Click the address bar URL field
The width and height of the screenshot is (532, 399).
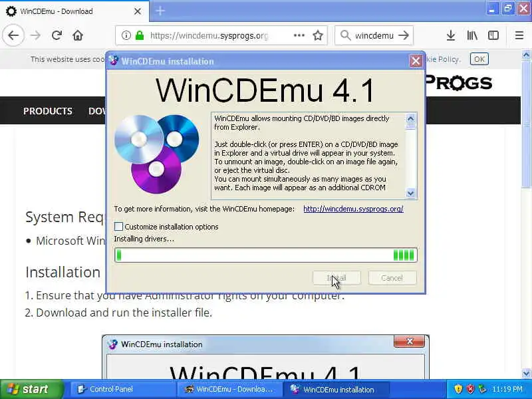(209, 35)
